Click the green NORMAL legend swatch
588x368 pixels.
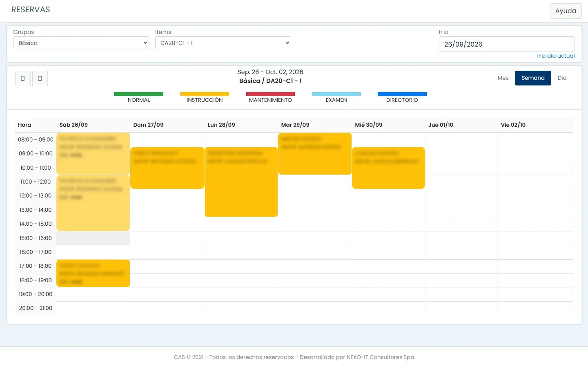pos(139,94)
